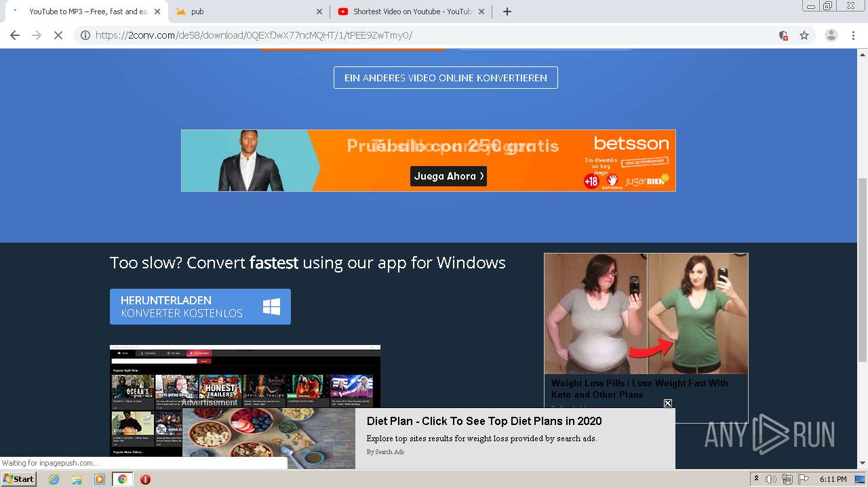Click the scrollbar up arrow

click(863, 54)
